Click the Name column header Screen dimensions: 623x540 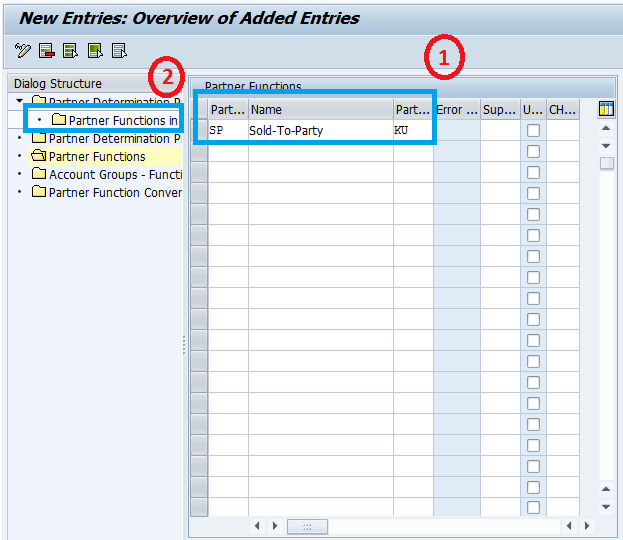(x=320, y=110)
